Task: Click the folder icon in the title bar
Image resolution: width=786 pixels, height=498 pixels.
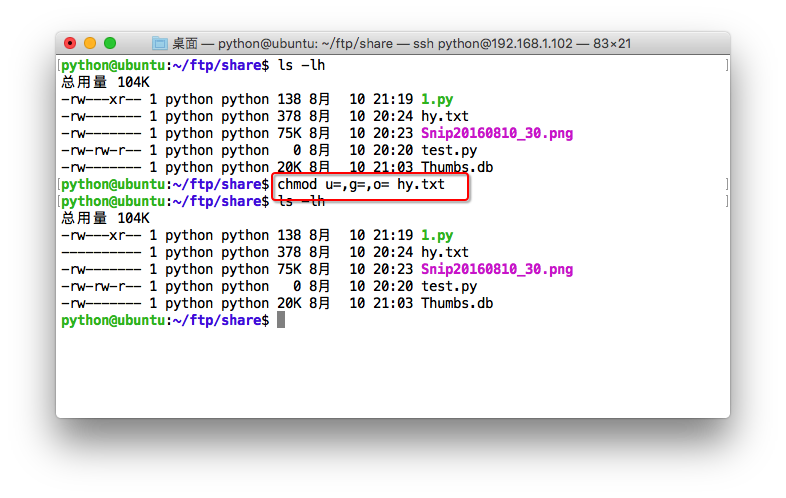Action: [x=159, y=43]
